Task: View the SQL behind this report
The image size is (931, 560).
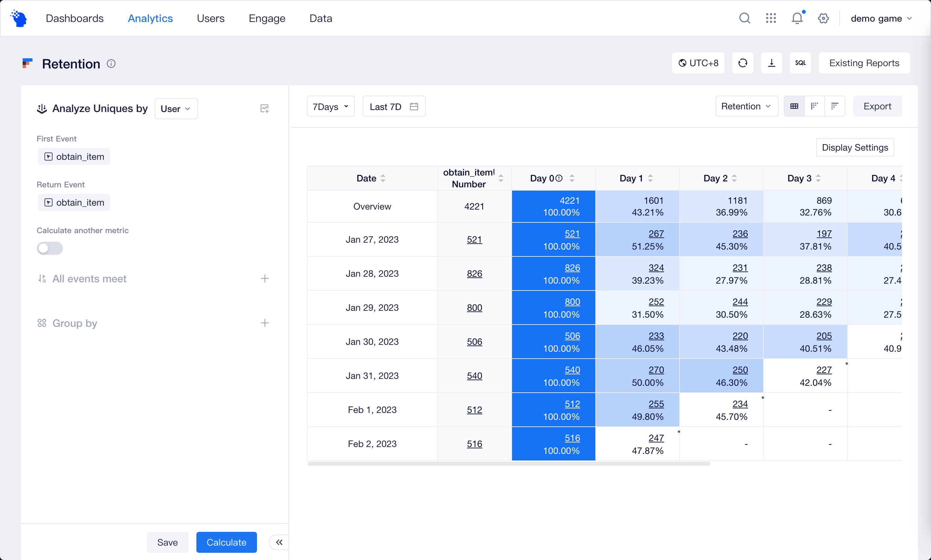Action: pyautogui.click(x=800, y=63)
